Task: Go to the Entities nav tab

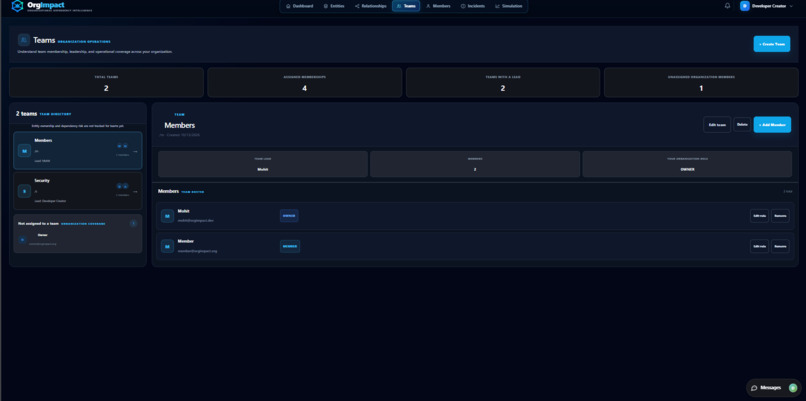Action: pyautogui.click(x=334, y=6)
